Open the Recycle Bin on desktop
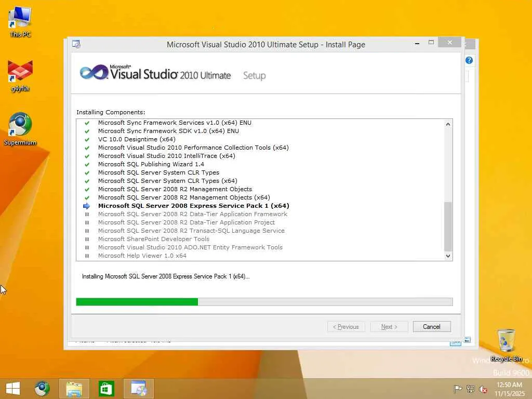Image resolution: width=532 pixels, height=399 pixels. click(x=506, y=345)
